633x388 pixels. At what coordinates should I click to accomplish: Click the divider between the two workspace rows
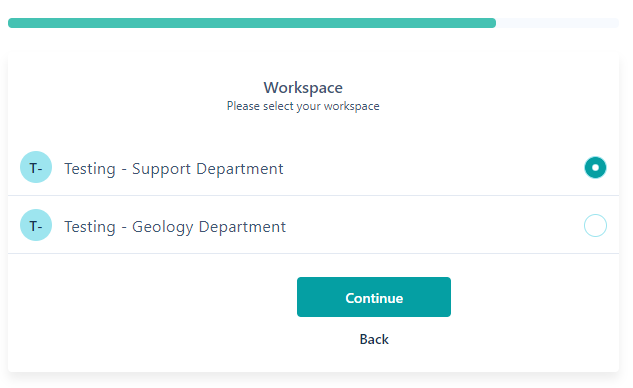click(x=313, y=195)
